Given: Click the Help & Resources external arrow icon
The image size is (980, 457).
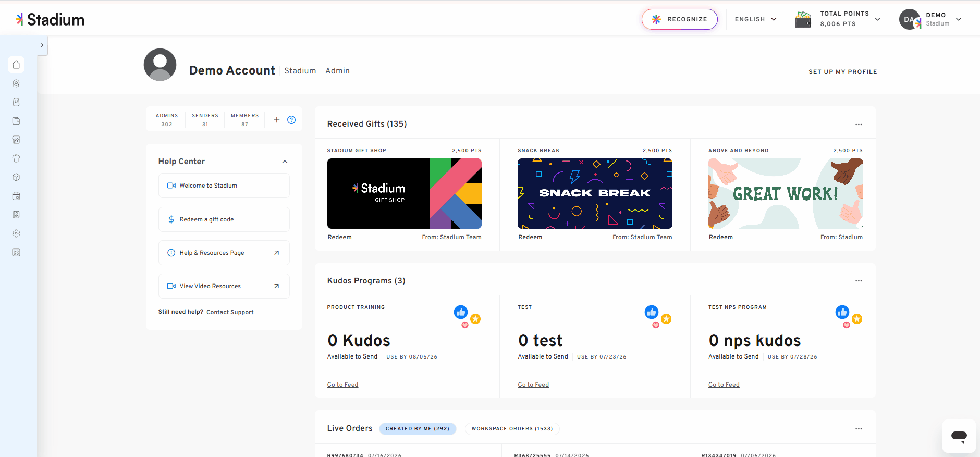Looking at the screenshot, I should [x=276, y=253].
